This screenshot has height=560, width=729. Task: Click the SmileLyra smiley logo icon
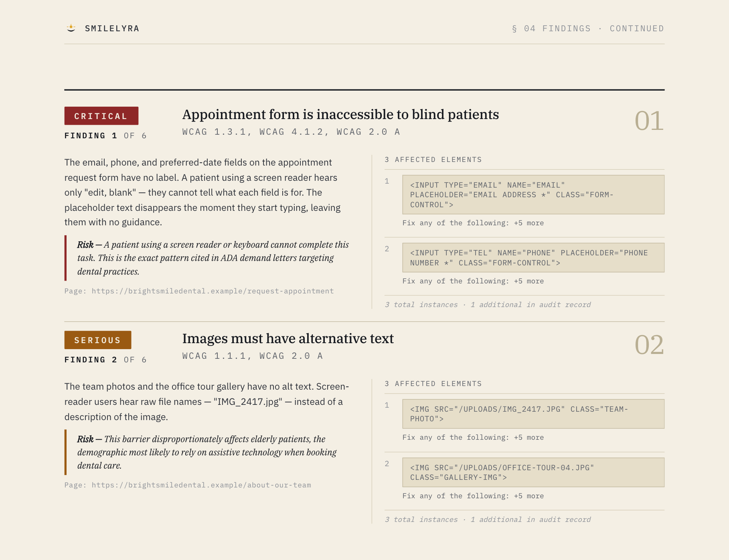[x=71, y=28]
